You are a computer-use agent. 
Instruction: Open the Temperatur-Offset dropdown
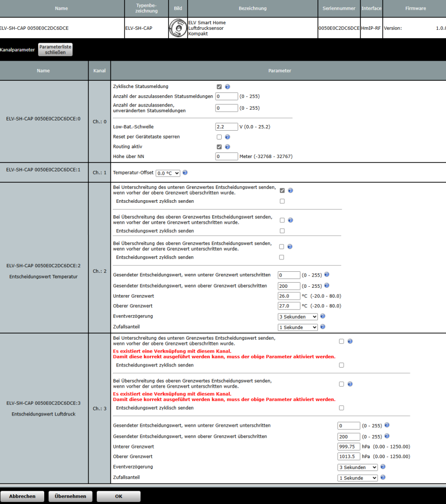click(x=168, y=173)
